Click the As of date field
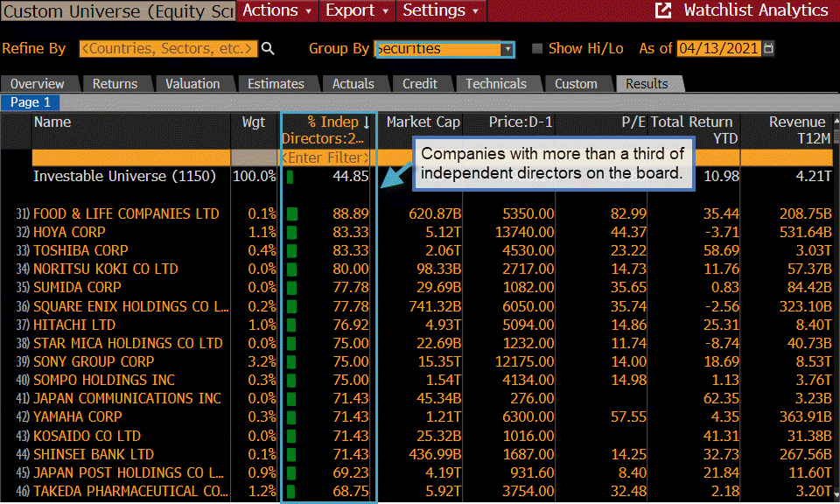This screenshot has height=504, width=840. (719, 48)
